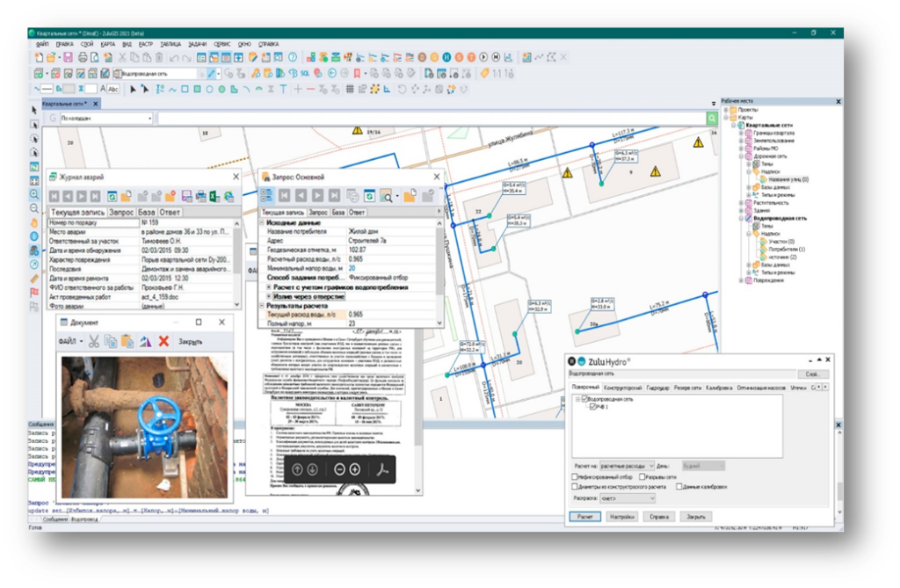900x588 pixels.
Task: Click the Print icon in top toolbar
Action: [x=83, y=57]
